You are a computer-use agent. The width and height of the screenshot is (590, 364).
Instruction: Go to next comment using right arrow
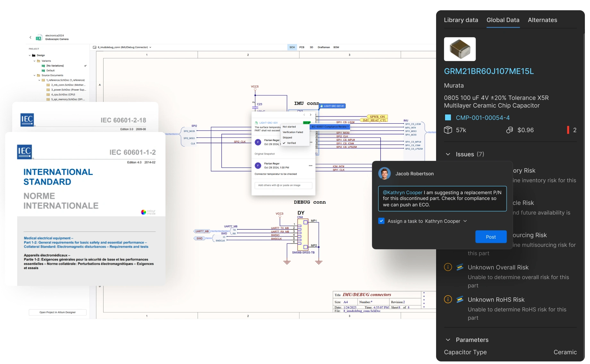[x=310, y=115]
